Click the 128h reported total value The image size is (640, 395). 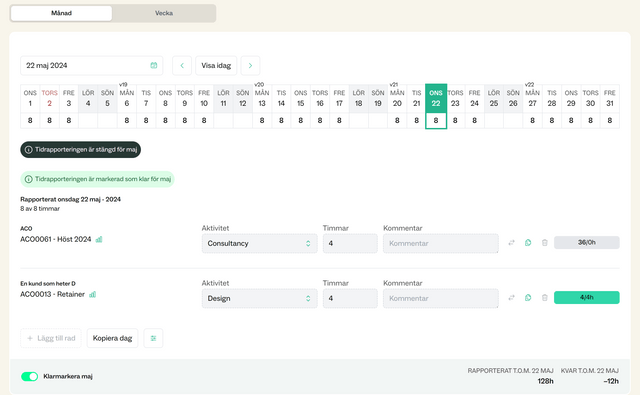coord(545,381)
